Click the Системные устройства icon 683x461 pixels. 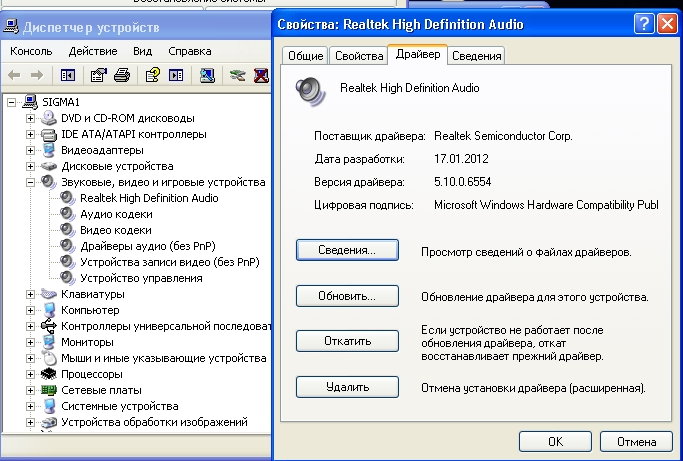[50, 406]
